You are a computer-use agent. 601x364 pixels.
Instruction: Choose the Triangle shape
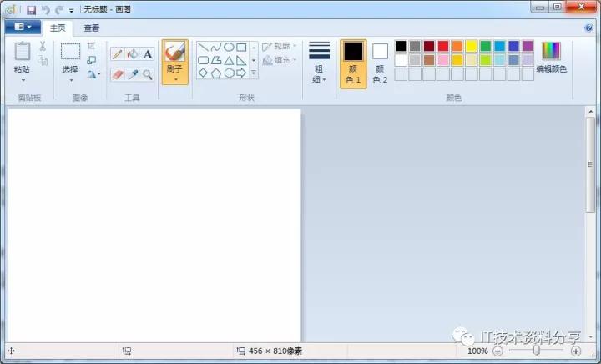point(229,60)
